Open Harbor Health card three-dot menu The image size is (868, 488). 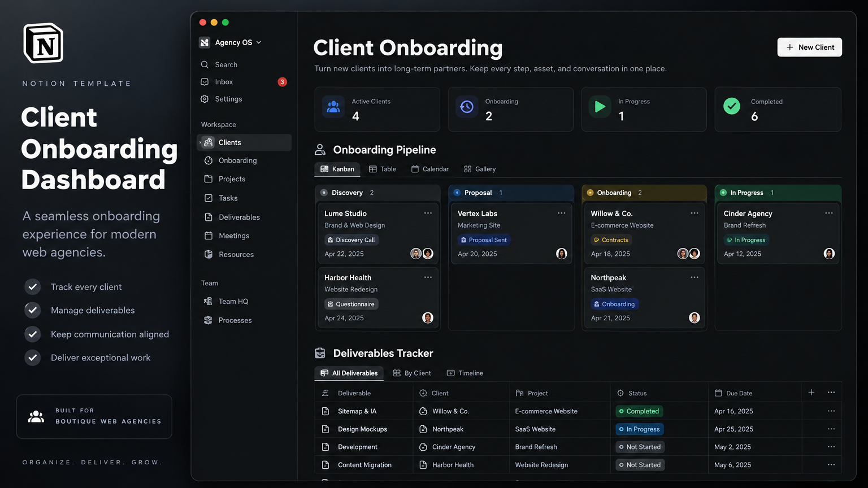428,277
